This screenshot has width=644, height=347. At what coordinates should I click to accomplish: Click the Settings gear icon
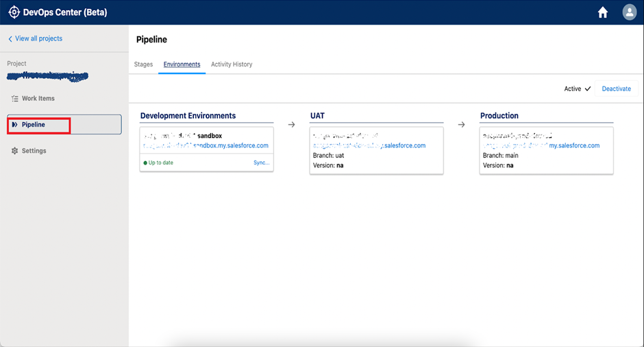(15, 151)
